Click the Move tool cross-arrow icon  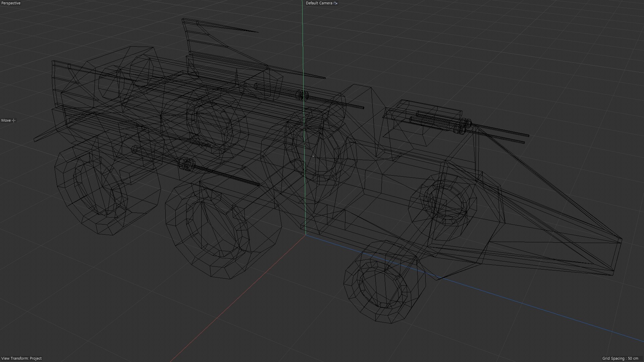pyautogui.click(x=14, y=120)
